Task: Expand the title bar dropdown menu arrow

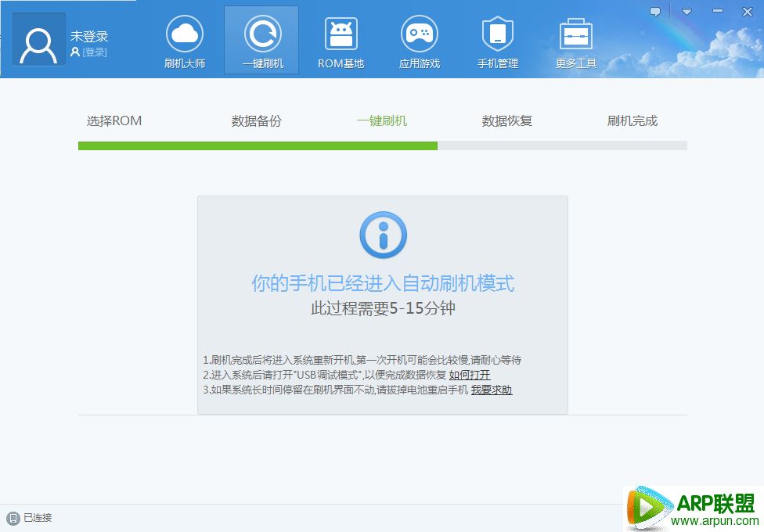Action: [687, 12]
